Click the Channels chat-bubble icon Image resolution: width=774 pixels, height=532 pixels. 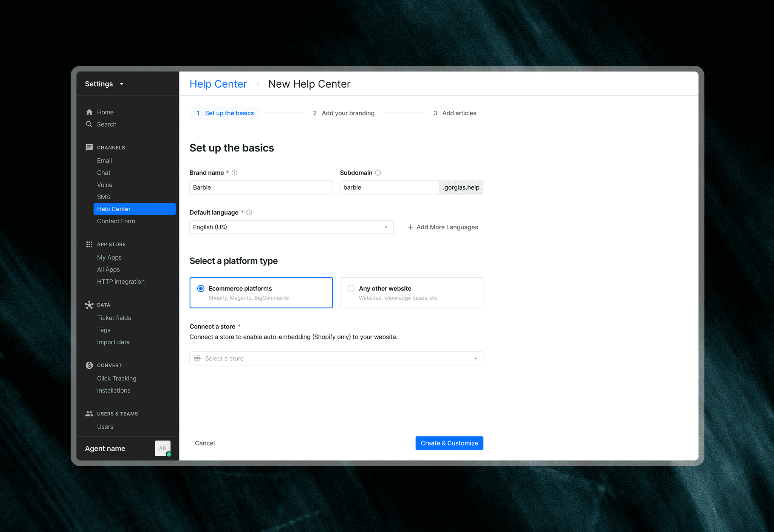(89, 147)
